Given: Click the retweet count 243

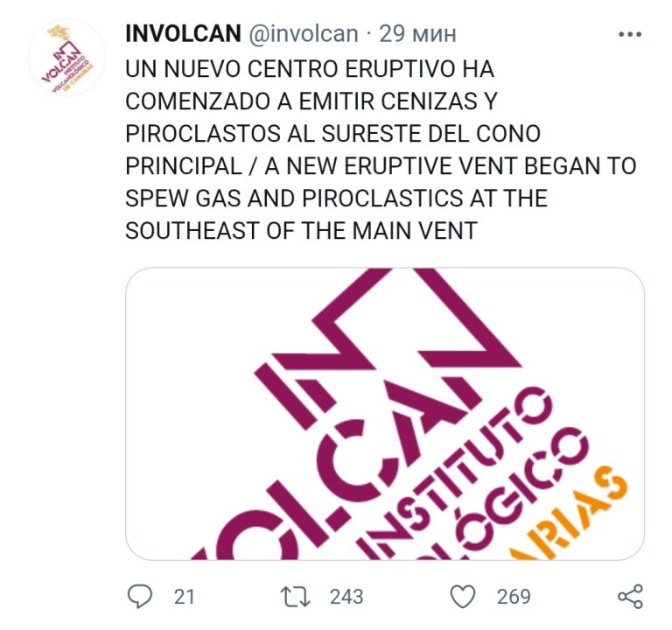Looking at the screenshot, I should pyautogui.click(x=346, y=597).
